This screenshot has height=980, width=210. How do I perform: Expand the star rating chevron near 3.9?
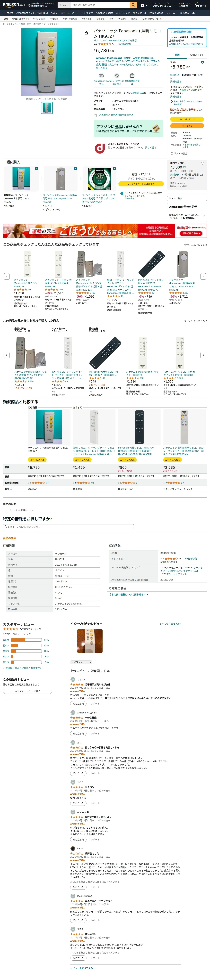(113, 44)
